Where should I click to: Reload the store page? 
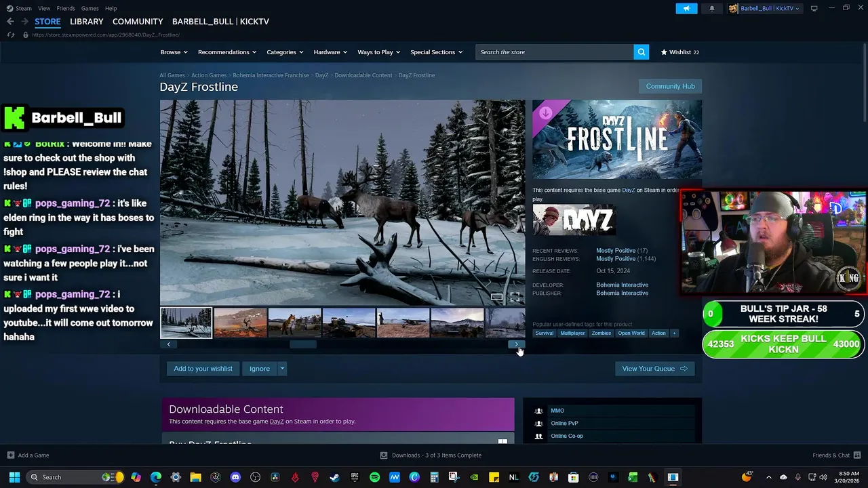tap(10, 35)
